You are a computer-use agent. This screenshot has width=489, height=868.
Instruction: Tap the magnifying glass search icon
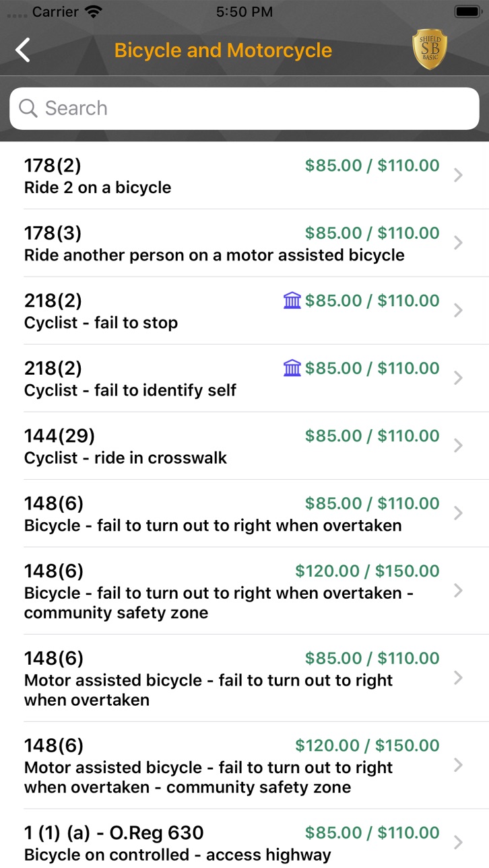coord(28,108)
